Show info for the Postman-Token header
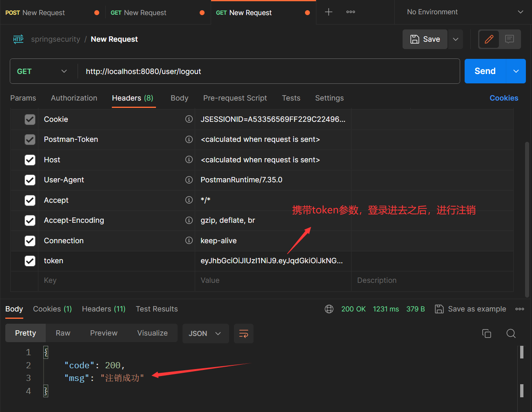This screenshot has height=412, width=532. pyautogui.click(x=189, y=139)
